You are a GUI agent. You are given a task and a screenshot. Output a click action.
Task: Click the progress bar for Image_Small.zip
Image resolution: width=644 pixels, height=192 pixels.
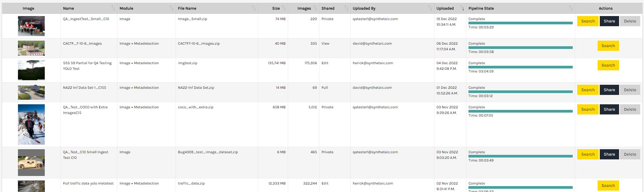(x=520, y=23)
